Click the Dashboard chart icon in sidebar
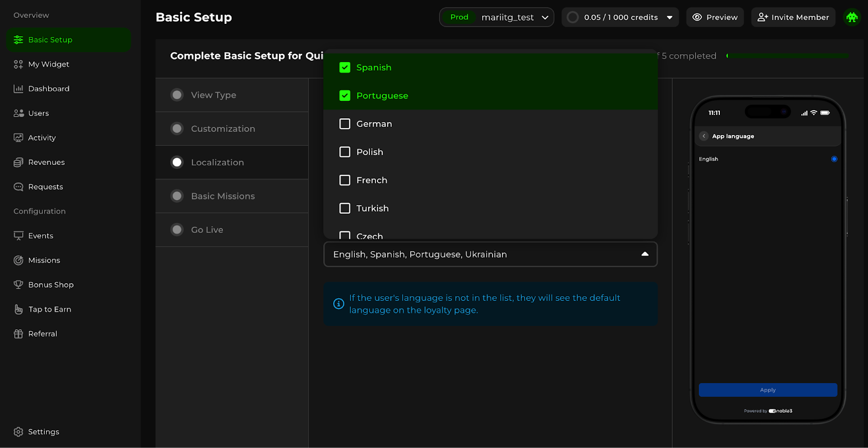Image resolution: width=868 pixels, height=448 pixels. [18, 88]
